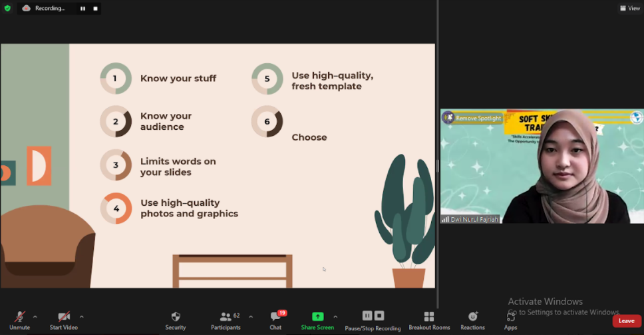This screenshot has height=335, width=644.
Task: Open the Apps panel
Action: click(x=510, y=317)
